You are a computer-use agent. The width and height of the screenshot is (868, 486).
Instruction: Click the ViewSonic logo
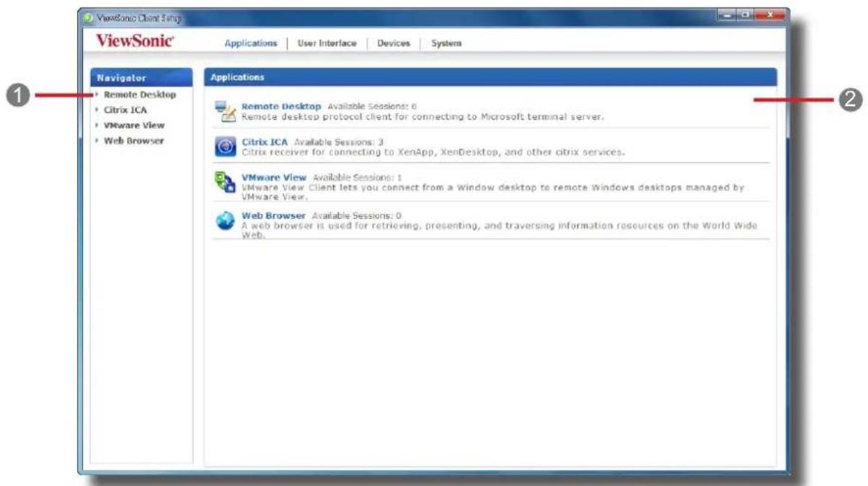(135, 42)
